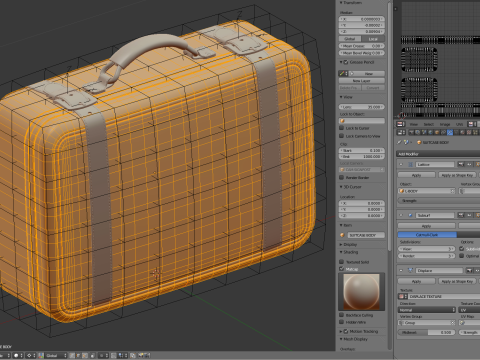Select the Catmull-Clark subdivision tab
480x360 pixels.
(427, 235)
